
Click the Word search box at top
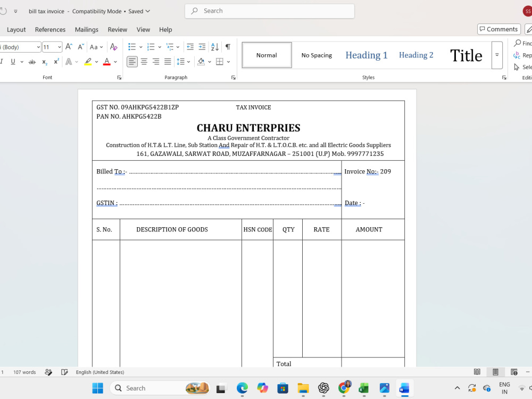click(x=270, y=11)
